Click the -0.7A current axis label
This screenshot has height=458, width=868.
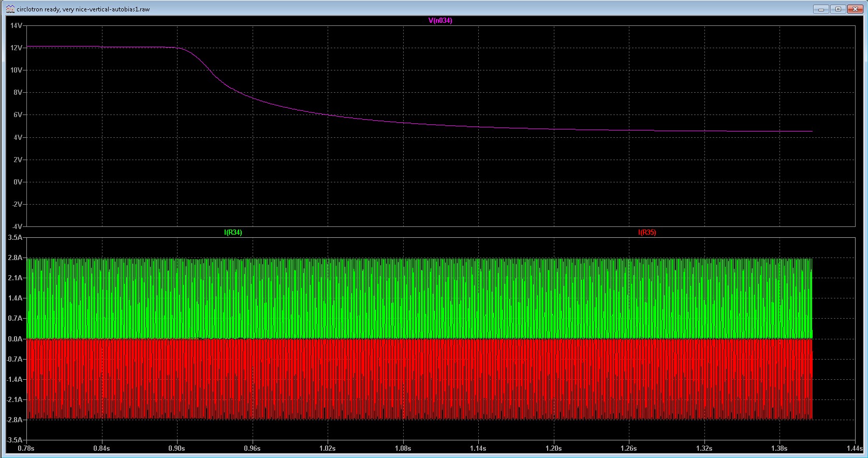(x=14, y=359)
